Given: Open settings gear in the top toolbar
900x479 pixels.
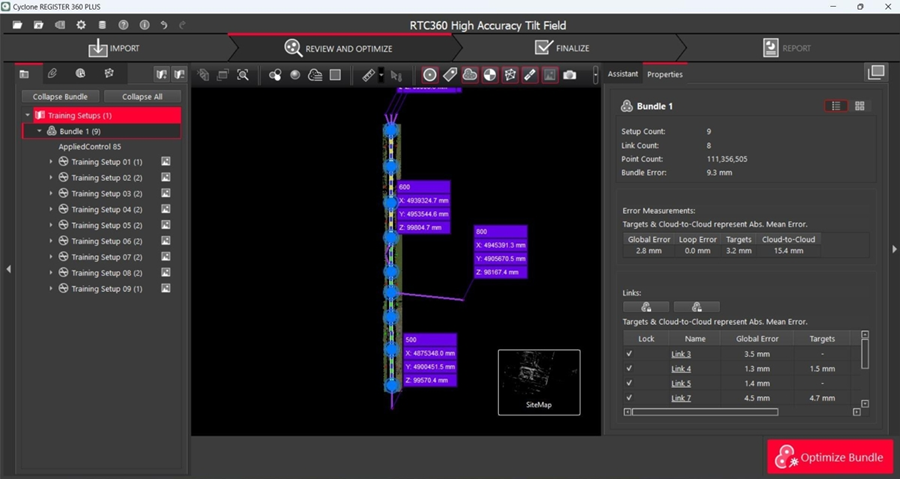Looking at the screenshot, I should click(81, 24).
